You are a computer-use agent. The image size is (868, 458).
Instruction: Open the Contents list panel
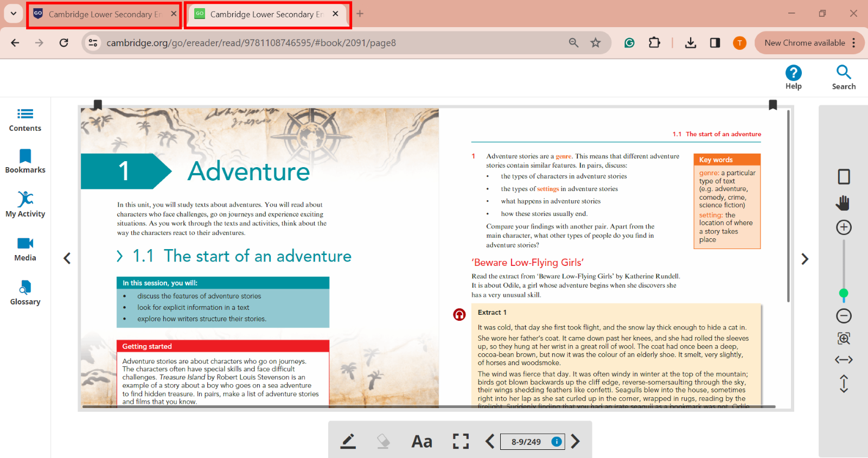coord(25,120)
